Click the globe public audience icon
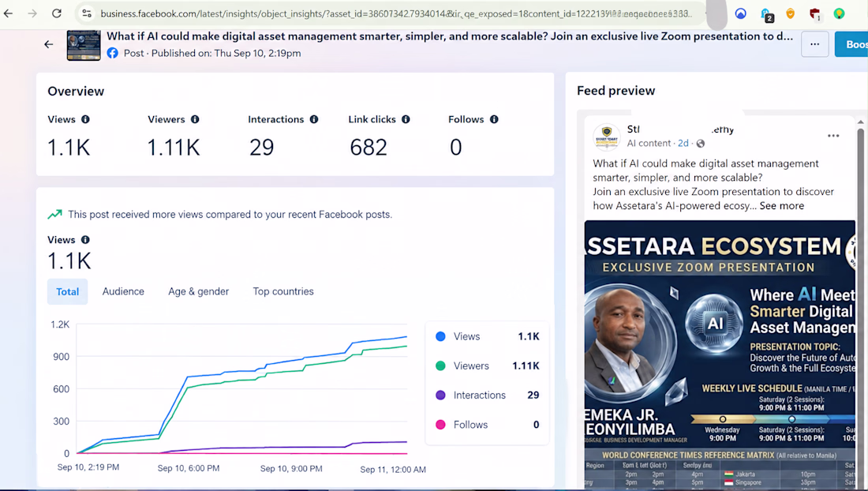The width and height of the screenshot is (868, 491). [x=700, y=144]
